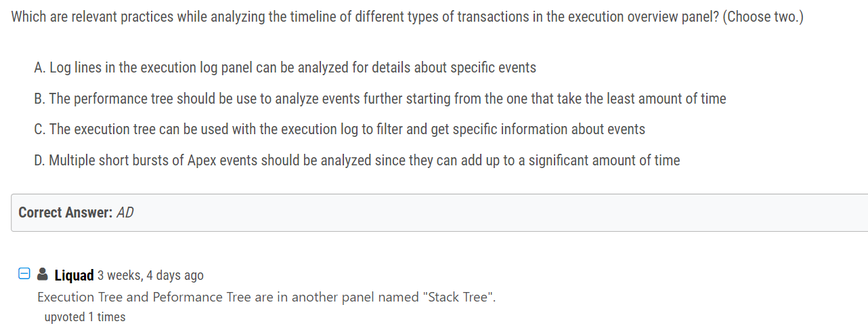The height and width of the screenshot is (330, 868).
Task: Click the letter "C." option marker
Action: (39, 129)
